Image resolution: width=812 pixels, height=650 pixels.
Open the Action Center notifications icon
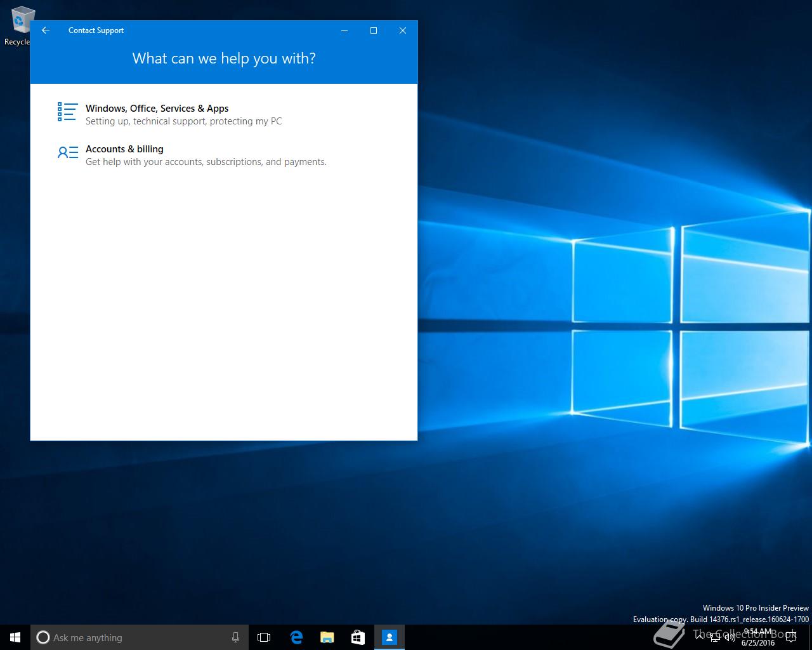(790, 637)
